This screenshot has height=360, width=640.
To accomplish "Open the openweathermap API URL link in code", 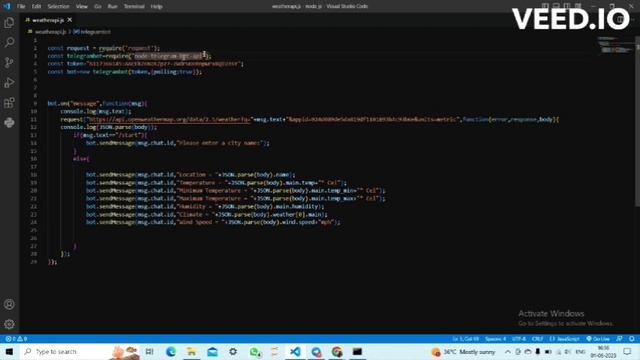I will click(x=169, y=120).
